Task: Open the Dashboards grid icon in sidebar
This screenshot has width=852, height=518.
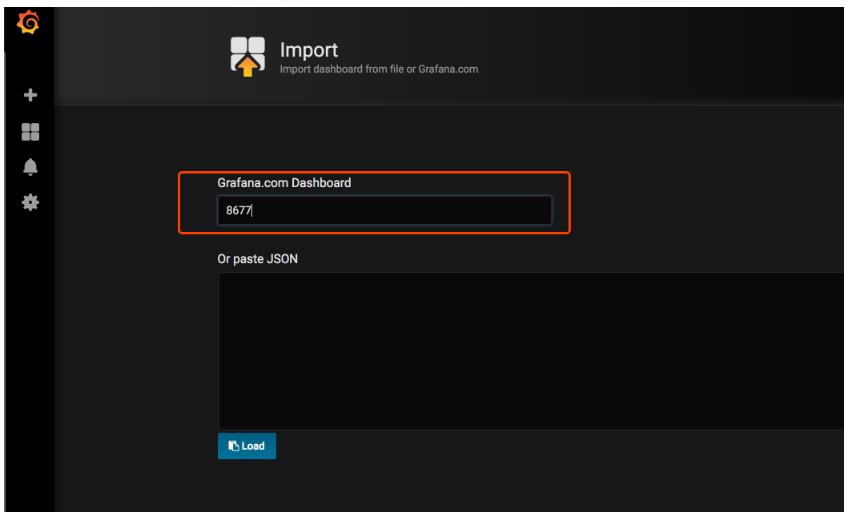Action: pyautogui.click(x=30, y=132)
